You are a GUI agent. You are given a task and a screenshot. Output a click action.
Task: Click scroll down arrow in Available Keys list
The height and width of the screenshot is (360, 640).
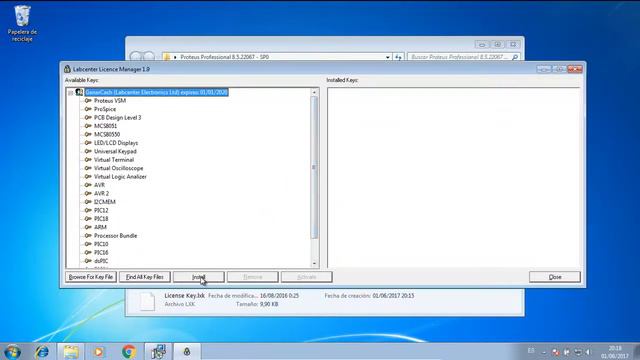tap(314, 264)
